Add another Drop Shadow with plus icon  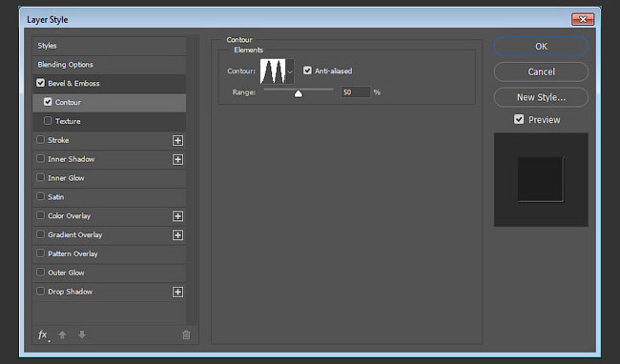tap(178, 292)
